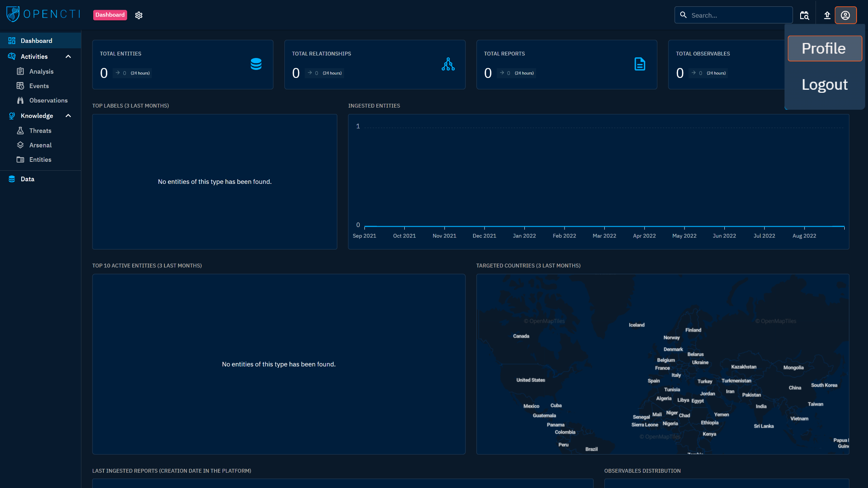Go to Events in the sidebar
Image resolution: width=868 pixels, height=488 pixels.
(x=39, y=86)
